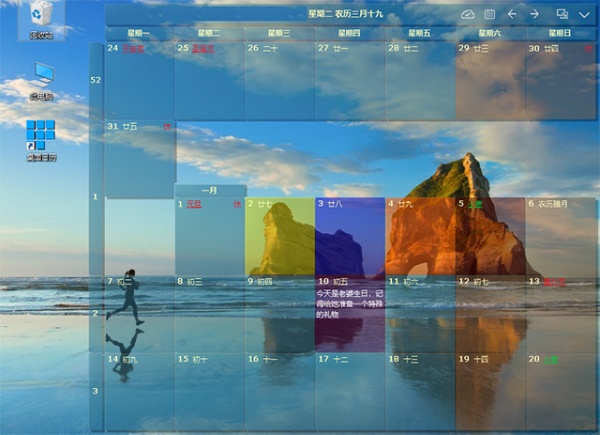
Task: Select the This PC desktop icon
Action: click(41, 81)
